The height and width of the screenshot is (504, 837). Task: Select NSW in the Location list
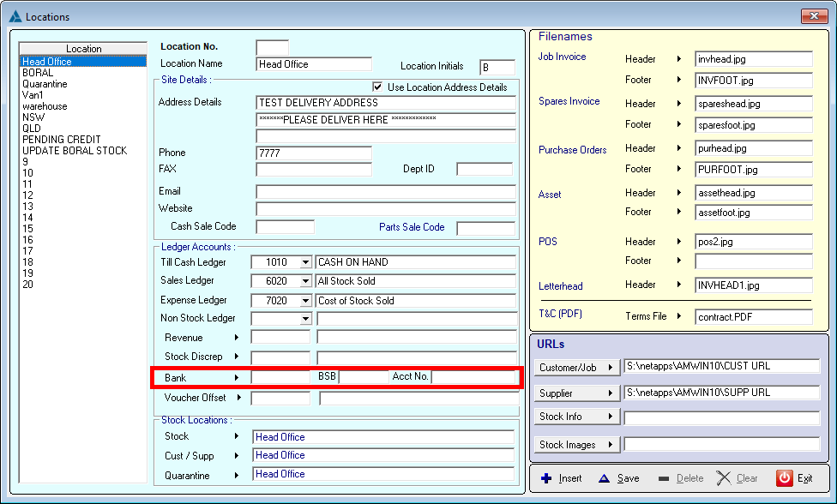(x=82, y=117)
